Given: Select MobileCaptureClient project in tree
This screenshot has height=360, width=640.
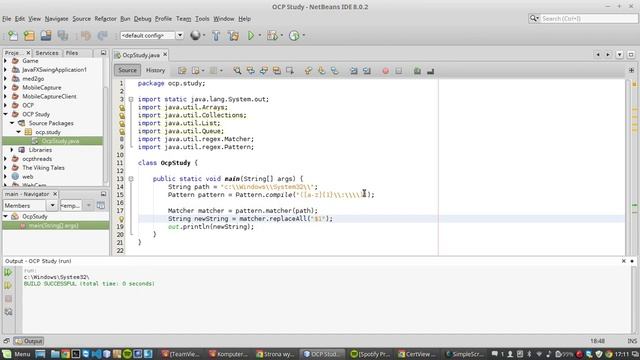Looking at the screenshot, I should (x=49, y=96).
